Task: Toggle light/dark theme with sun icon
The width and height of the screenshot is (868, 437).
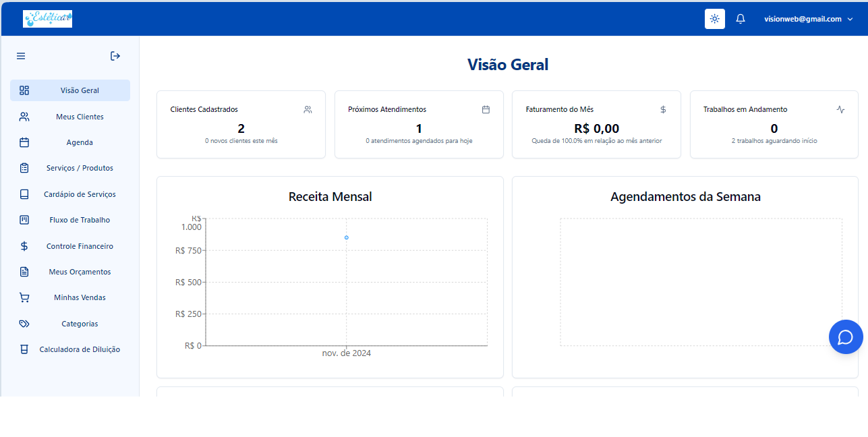Action: (714, 18)
